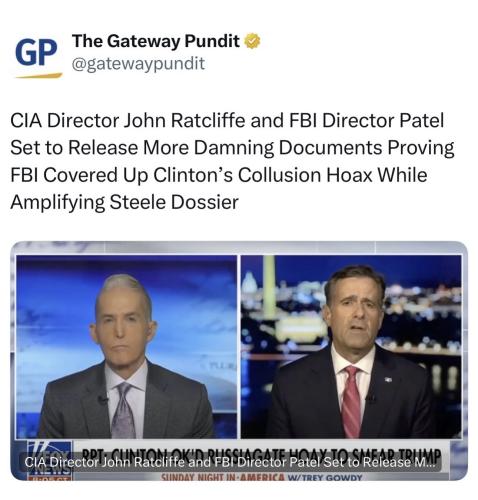Click the tweet headline text about Ratcliffe
This screenshot has width=478, height=500.
(x=232, y=161)
